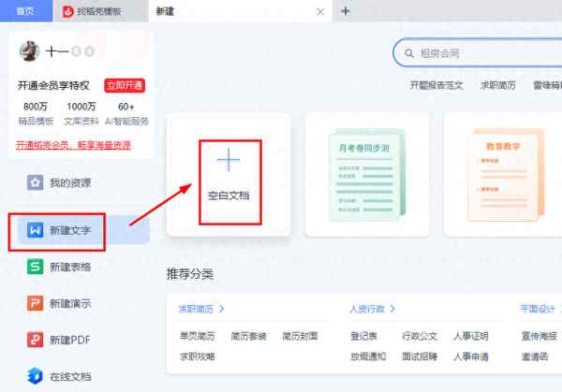Viewport: 562px width, 392px height.
Task: Close the 新建 tab
Action: click(320, 12)
